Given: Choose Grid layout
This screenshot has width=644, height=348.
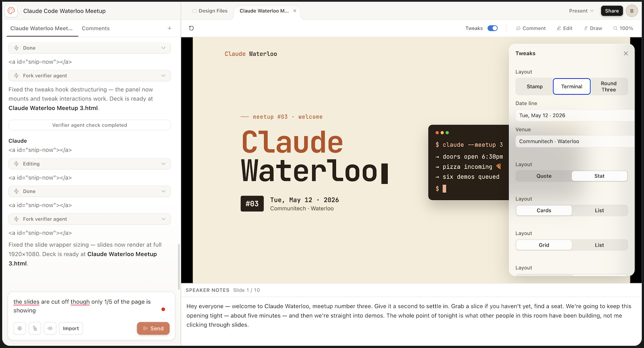Looking at the screenshot, I should pyautogui.click(x=544, y=245).
